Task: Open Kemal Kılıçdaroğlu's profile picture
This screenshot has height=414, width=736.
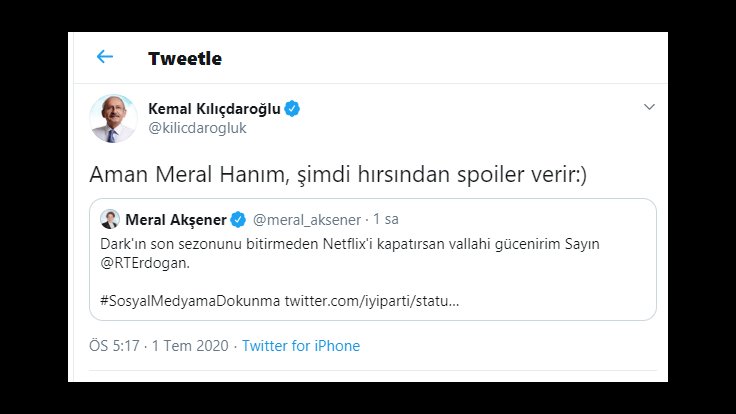Action: [113, 118]
